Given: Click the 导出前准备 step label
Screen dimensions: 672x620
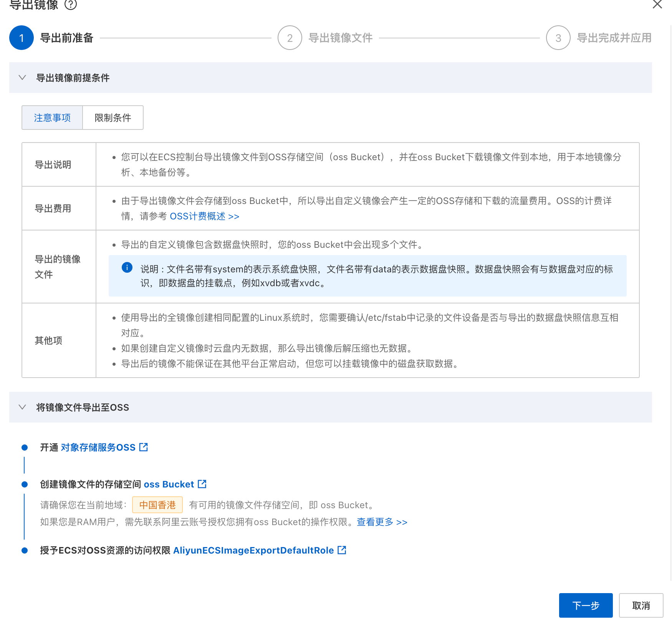Looking at the screenshot, I should pyautogui.click(x=67, y=38).
